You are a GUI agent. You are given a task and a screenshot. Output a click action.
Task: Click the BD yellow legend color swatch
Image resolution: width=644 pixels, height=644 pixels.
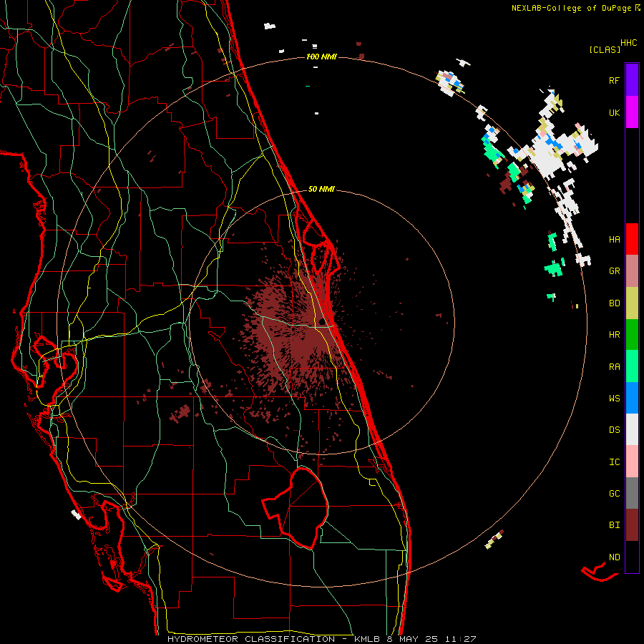632,303
